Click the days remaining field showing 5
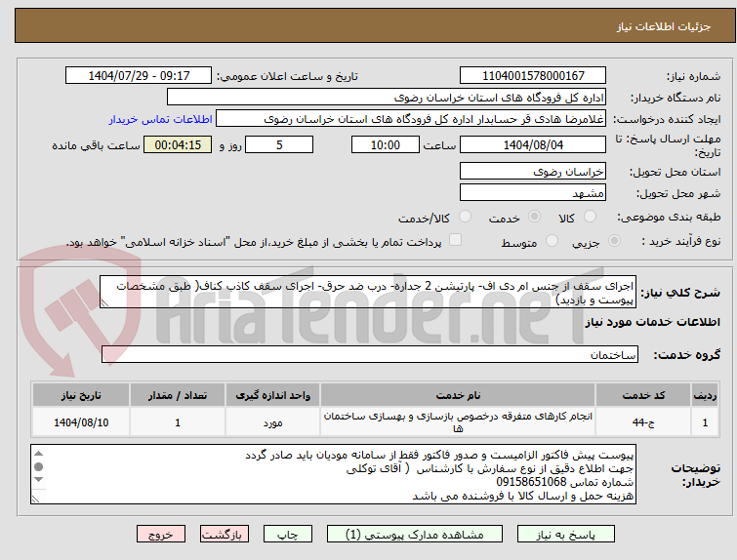 (279, 144)
